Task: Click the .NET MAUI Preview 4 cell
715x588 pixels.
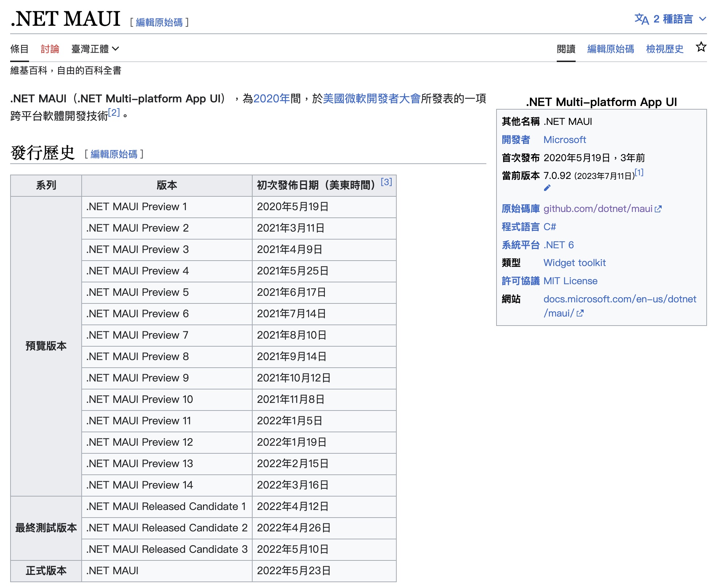Action: (167, 271)
